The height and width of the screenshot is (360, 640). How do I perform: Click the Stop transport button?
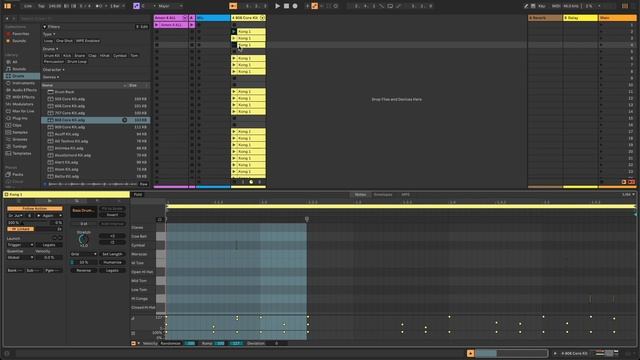click(x=286, y=6)
